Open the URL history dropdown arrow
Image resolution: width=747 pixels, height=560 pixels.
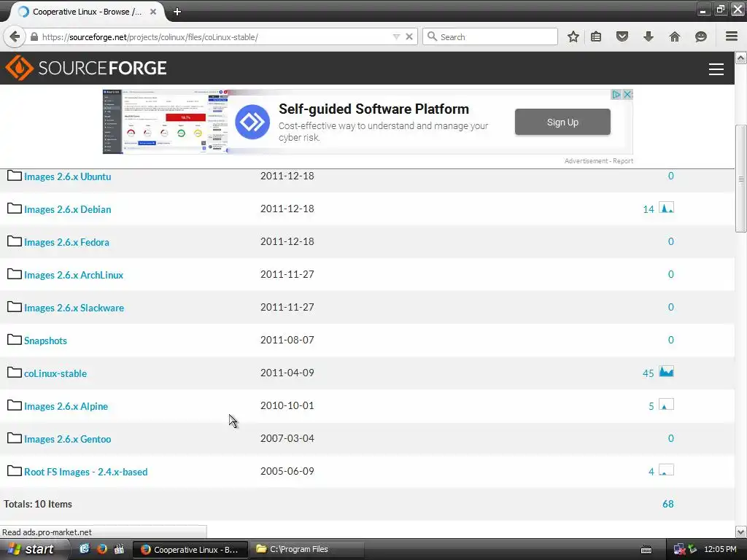[x=396, y=36]
